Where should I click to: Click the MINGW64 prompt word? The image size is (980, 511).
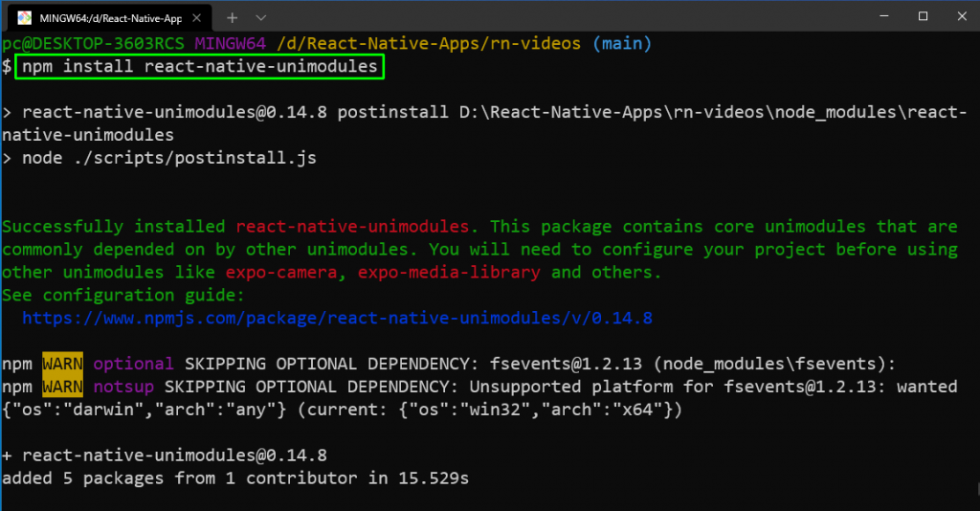click(230, 44)
